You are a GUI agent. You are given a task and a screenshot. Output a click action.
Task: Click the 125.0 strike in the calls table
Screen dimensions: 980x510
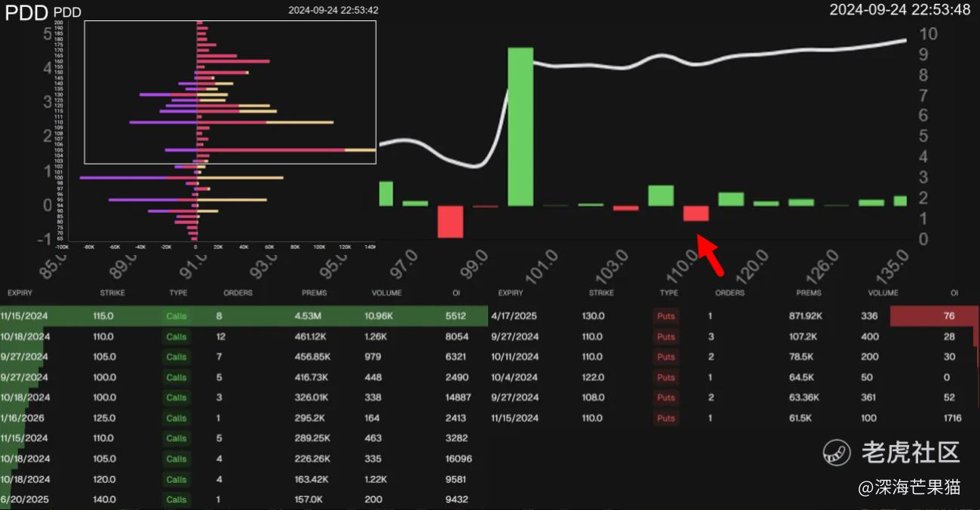[104, 418]
